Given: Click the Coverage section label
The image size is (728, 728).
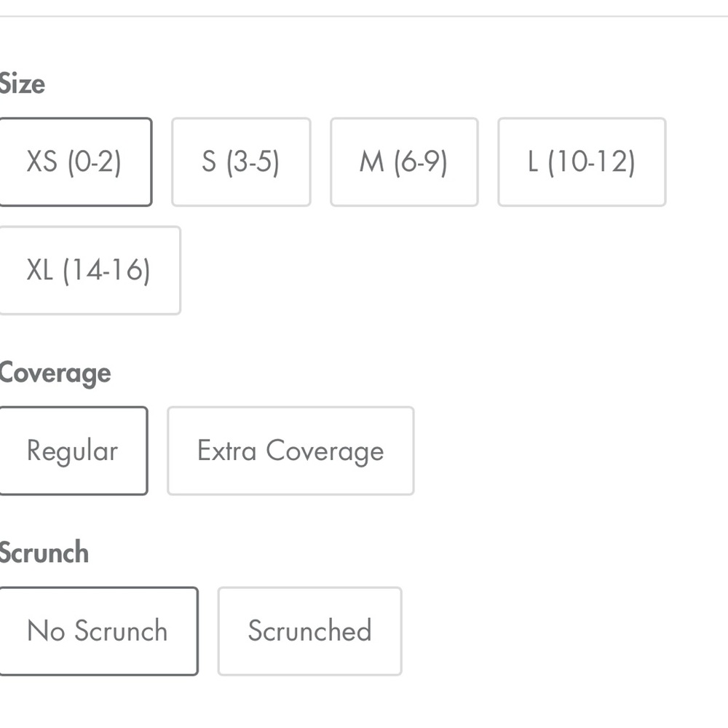Looking at the screenshot, I should point(55,373).
